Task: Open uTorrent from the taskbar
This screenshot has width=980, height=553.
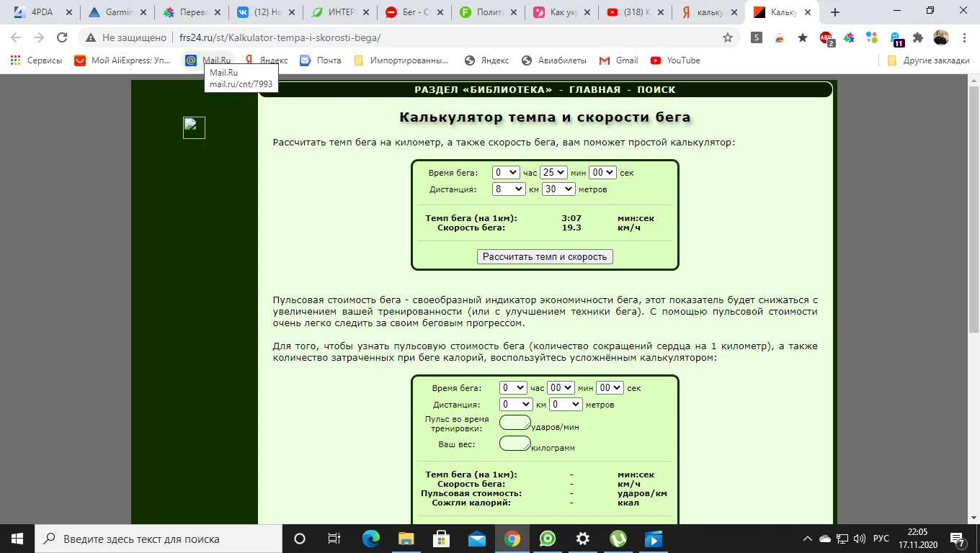Action: [x=618, y=539]
